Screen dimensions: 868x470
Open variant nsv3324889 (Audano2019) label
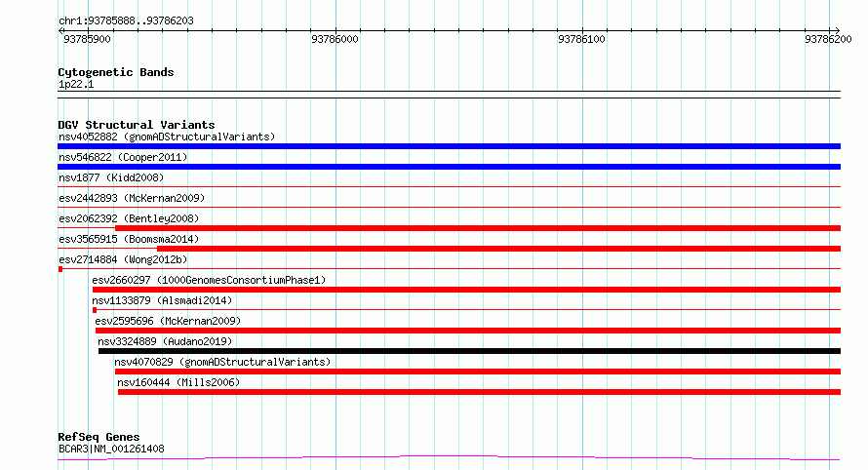[165, 341]
